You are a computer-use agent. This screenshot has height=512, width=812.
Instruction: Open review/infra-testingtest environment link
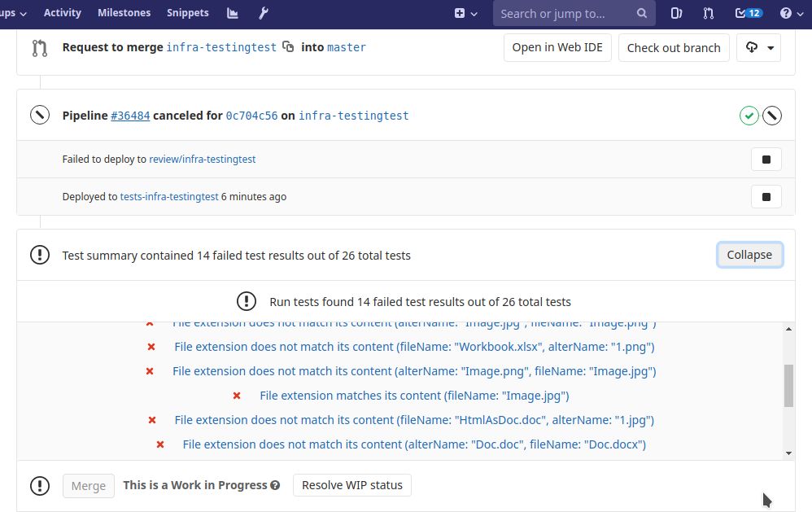[203, 159]
